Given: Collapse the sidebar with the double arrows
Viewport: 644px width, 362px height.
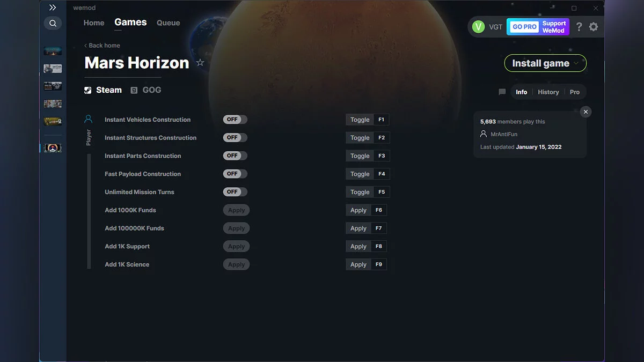Looking at the screenshot, I should tap(52, 8).
